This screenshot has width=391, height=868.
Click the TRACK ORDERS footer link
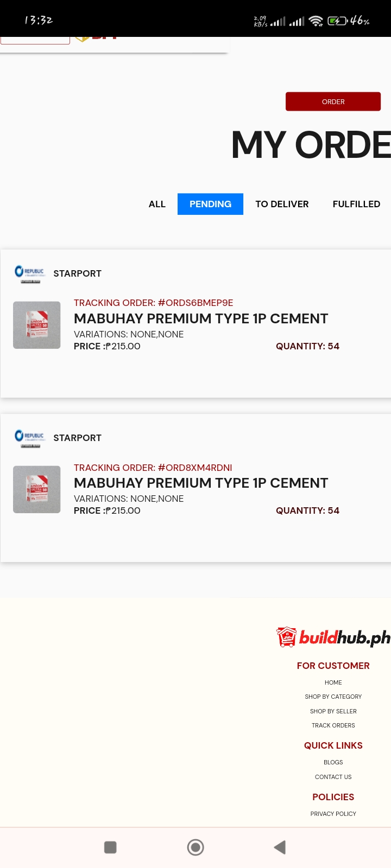[333, 725]
